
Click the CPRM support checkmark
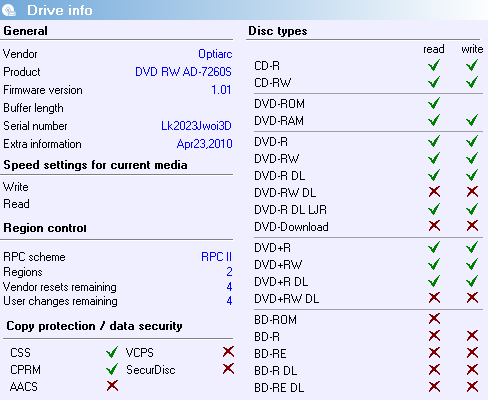[x=112, y=369]
